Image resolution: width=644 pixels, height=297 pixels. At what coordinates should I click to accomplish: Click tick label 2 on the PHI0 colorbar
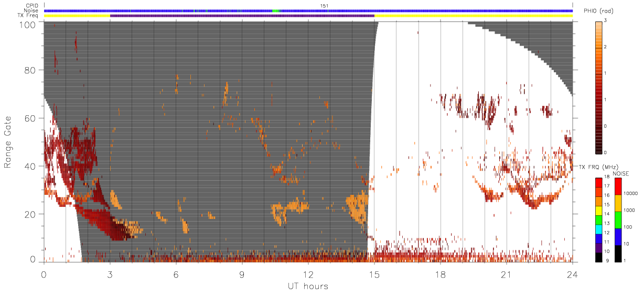tap(605, 47)
